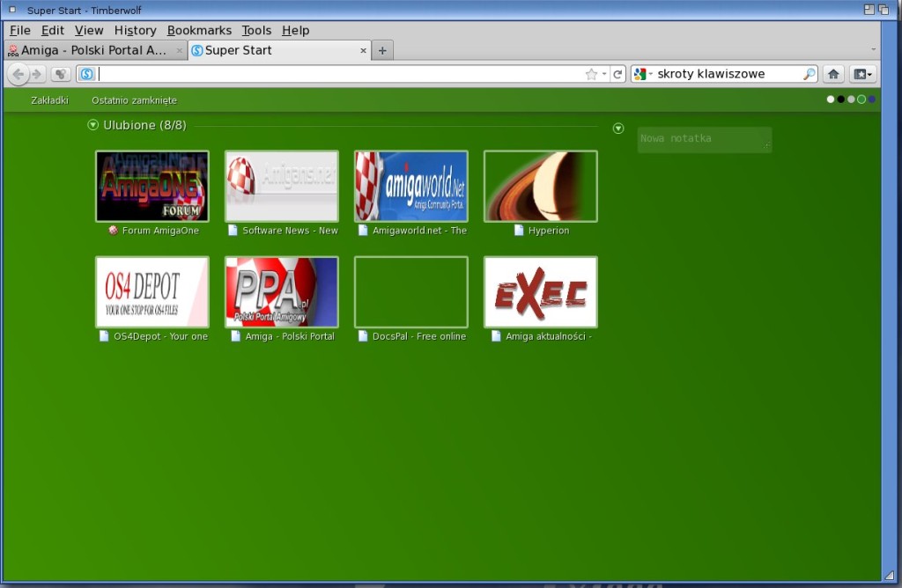Click the magnifying glass search icon
This screenshot has height=588, width=902.
click(809, 74)
